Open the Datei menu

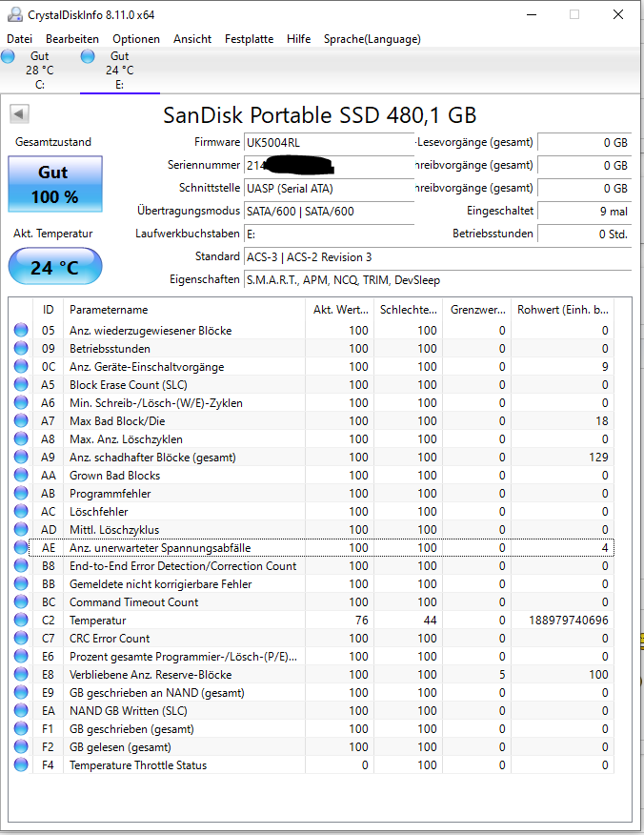[20, 39]
